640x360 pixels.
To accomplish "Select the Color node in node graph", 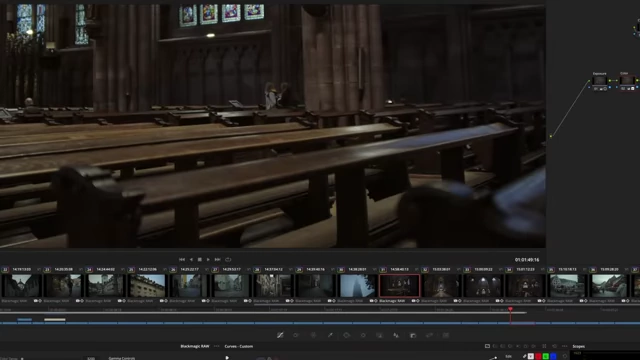I will point(627,81).
